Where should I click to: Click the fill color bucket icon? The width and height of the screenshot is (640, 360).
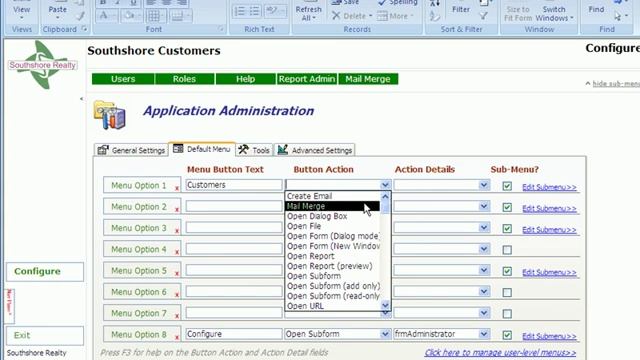pyautogui.click(x=131, y=16)
